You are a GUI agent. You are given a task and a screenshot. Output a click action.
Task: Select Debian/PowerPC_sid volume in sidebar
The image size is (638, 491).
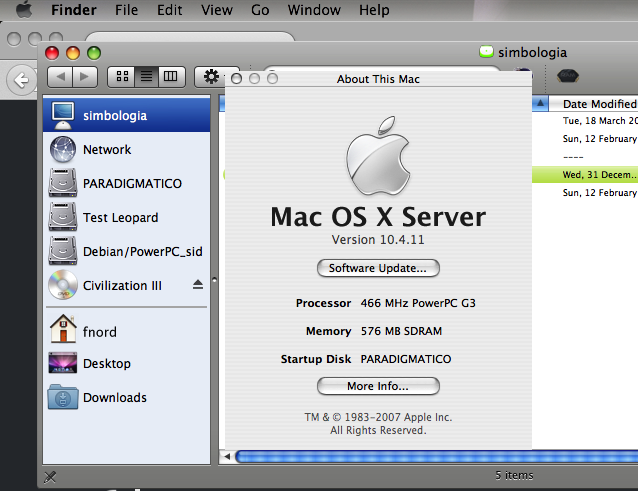click(x=127, y=251)
